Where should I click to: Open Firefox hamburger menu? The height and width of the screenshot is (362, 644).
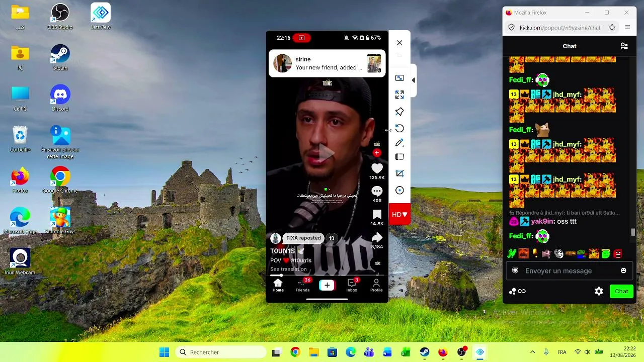(x=627, y=28)
